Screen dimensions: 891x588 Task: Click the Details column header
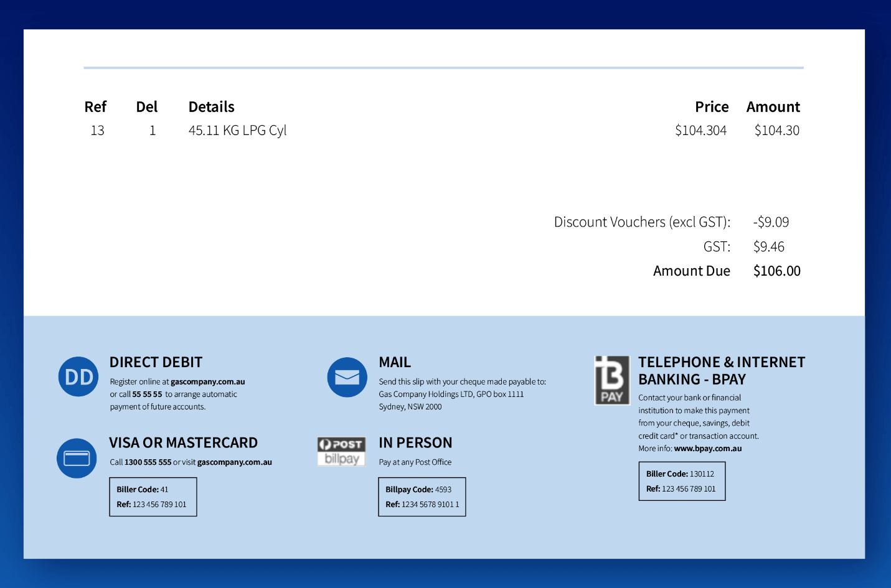(x=211, y=107)
